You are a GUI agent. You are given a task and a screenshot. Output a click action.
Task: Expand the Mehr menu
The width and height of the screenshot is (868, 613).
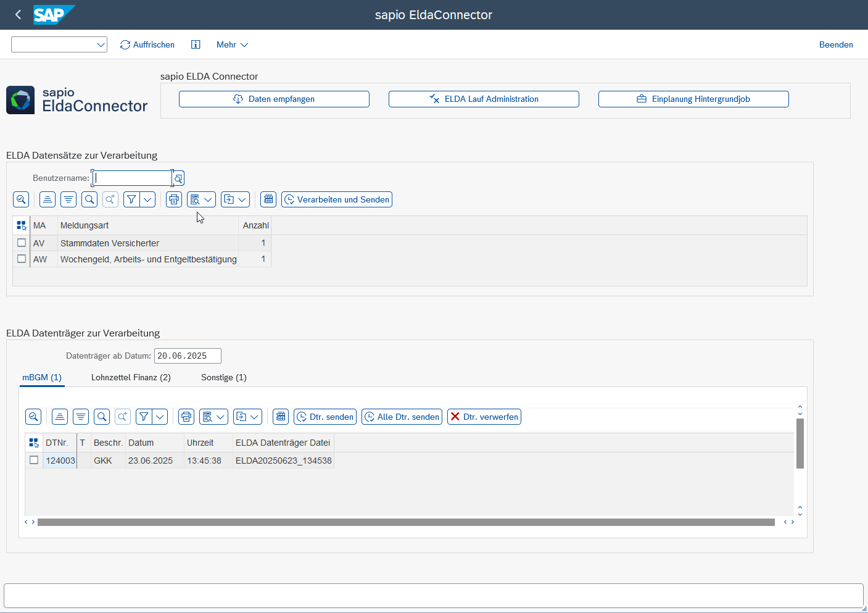232,44
